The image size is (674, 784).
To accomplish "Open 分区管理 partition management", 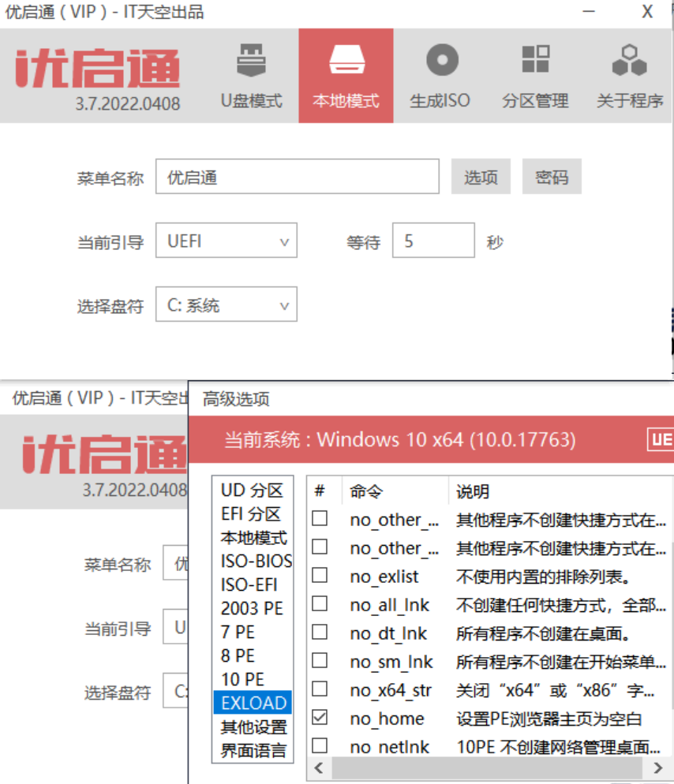I will [535, 76].
